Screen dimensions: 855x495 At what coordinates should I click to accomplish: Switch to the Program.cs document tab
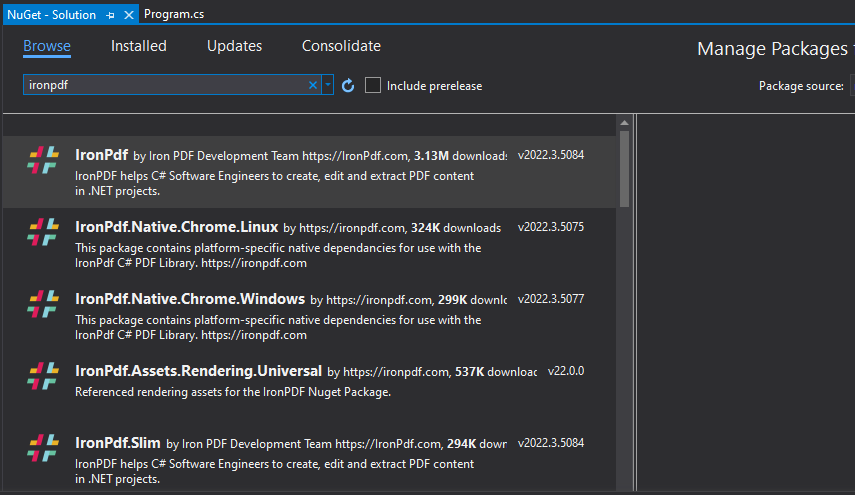click(174, 14)
